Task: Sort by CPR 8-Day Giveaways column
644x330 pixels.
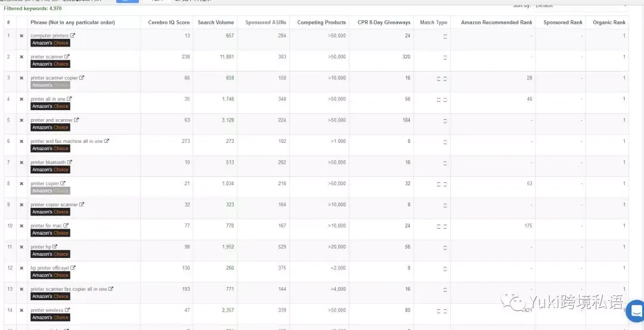Action: point(383,23)
